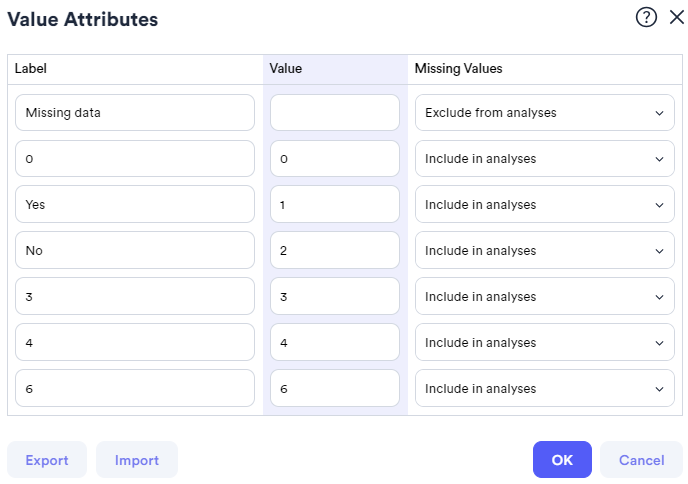
Task: Select the 'Yes' label text field
Action: (135, 205)
